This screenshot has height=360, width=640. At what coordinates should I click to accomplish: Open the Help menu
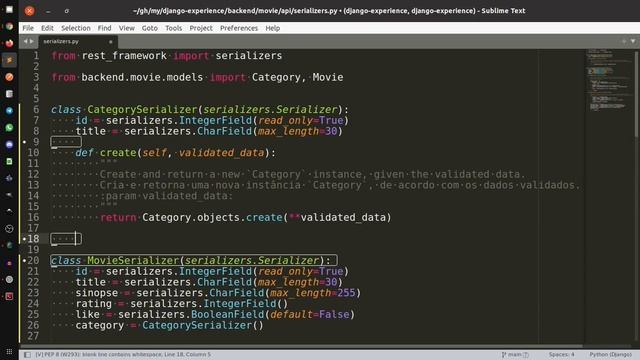273,28
